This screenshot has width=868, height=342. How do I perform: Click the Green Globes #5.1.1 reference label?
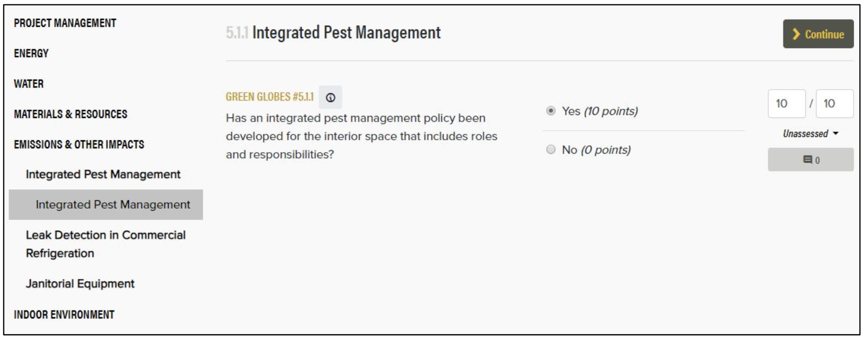coord(270,97)
